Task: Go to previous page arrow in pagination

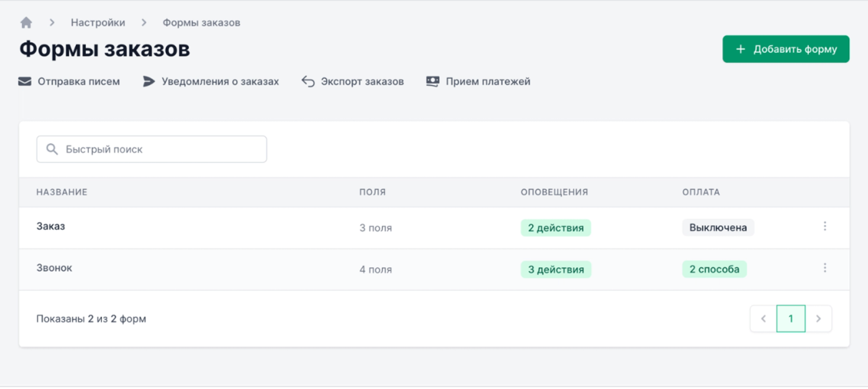Action: pos(763,319)
